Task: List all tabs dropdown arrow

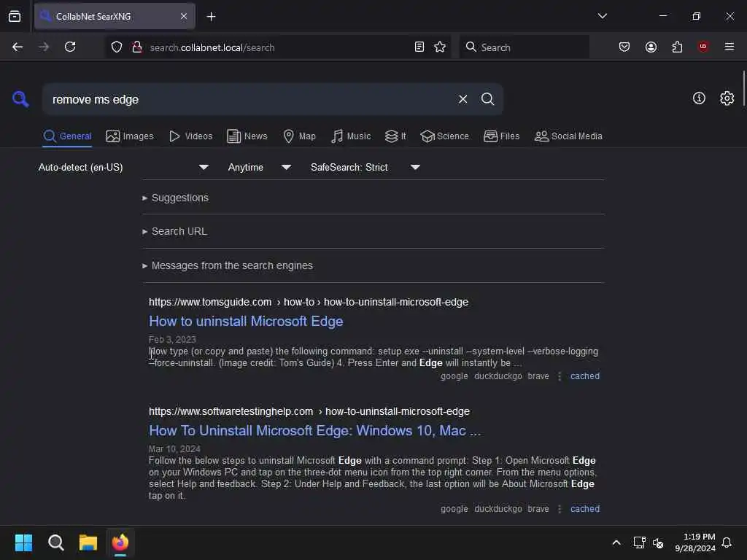Action: click(x=602, y=16)
